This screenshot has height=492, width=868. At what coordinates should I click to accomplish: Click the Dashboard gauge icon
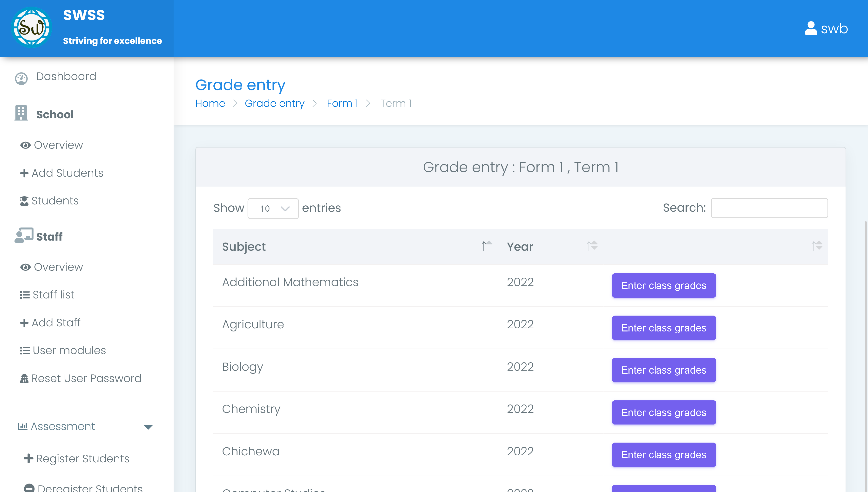coord(21,78)
